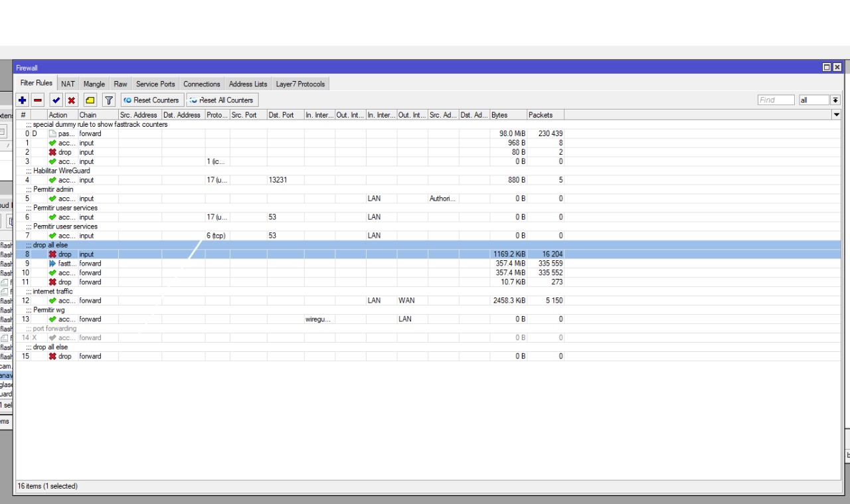850x504 pixels.
Task: Add a new firewall rule with the plus icon
Action: (x=23, y=100)
